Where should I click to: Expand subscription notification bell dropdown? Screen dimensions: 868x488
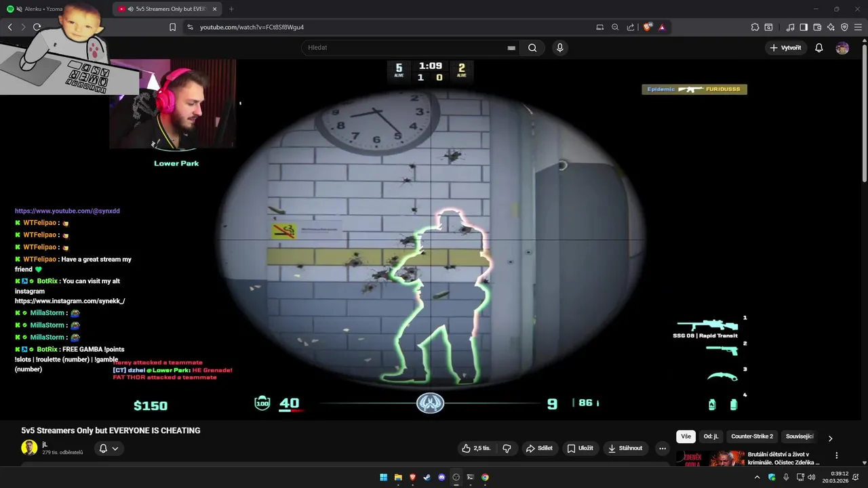click(108, 448)
